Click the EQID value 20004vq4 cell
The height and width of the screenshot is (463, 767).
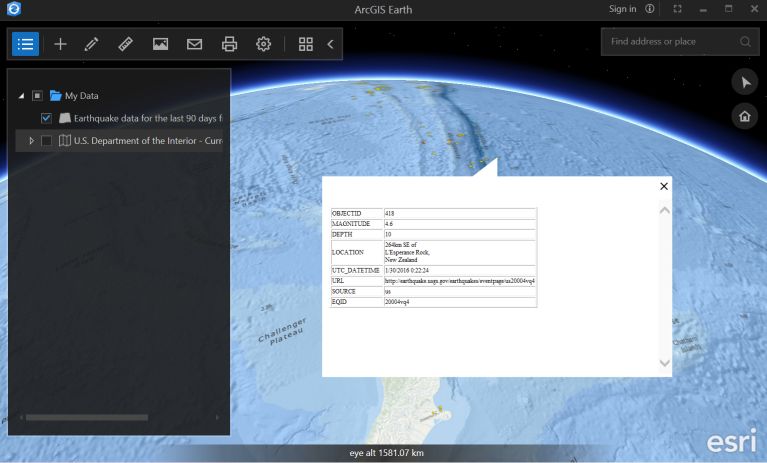460,302
